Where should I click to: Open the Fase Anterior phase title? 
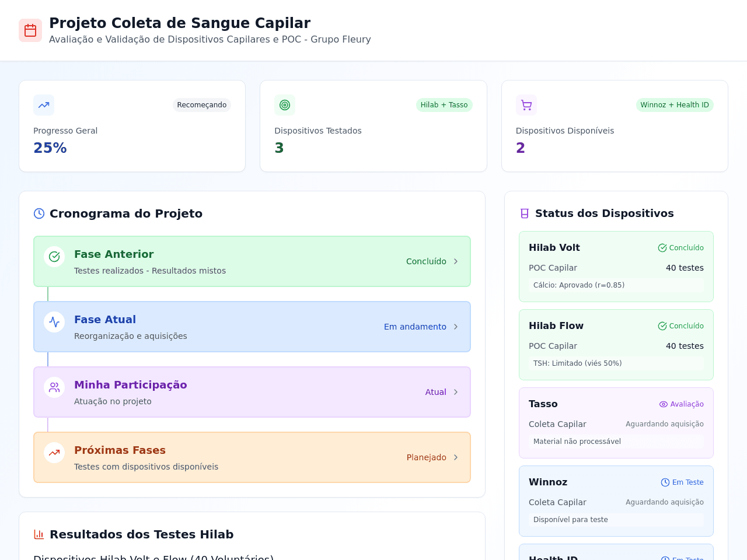click(114, 254)
